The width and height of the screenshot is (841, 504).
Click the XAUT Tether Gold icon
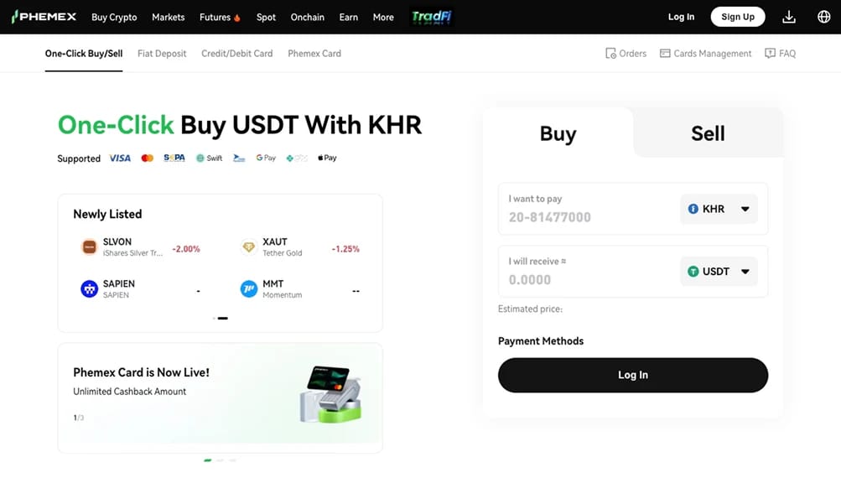click(x=249, y=247)
